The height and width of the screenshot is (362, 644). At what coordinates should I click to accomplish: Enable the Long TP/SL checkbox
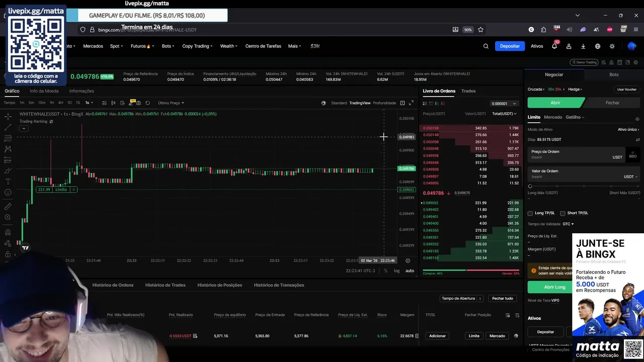(x=530, y=213)
